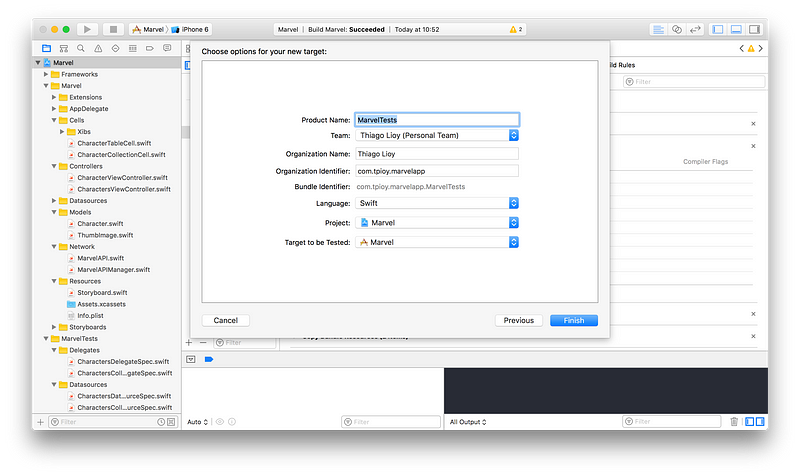This screenshot has width=800, height=476.
Task: Open the Report navigator icon
Action: click(x=167, y=48)
